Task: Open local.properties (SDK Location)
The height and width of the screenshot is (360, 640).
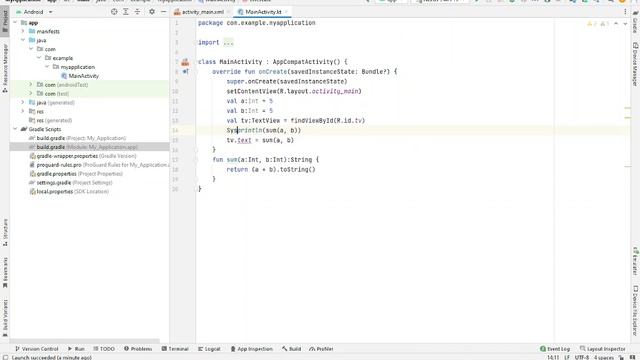Action: 69,191
